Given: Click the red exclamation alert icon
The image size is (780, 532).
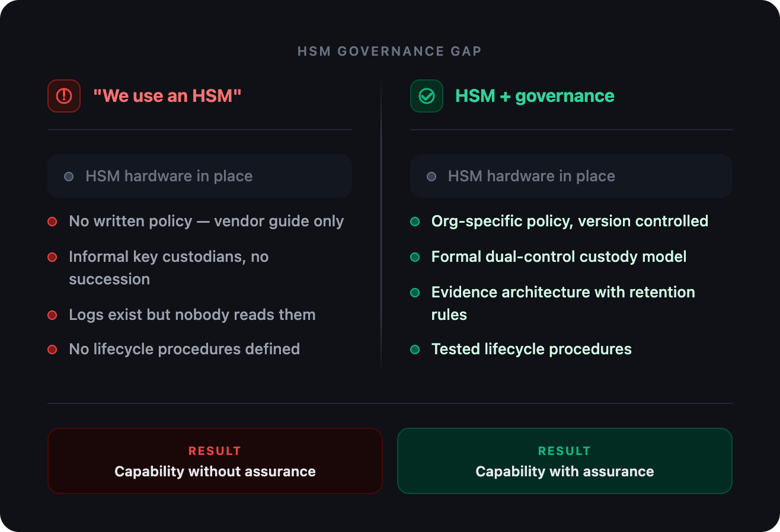Looking at the screenshot, I should tap(64, 96).
